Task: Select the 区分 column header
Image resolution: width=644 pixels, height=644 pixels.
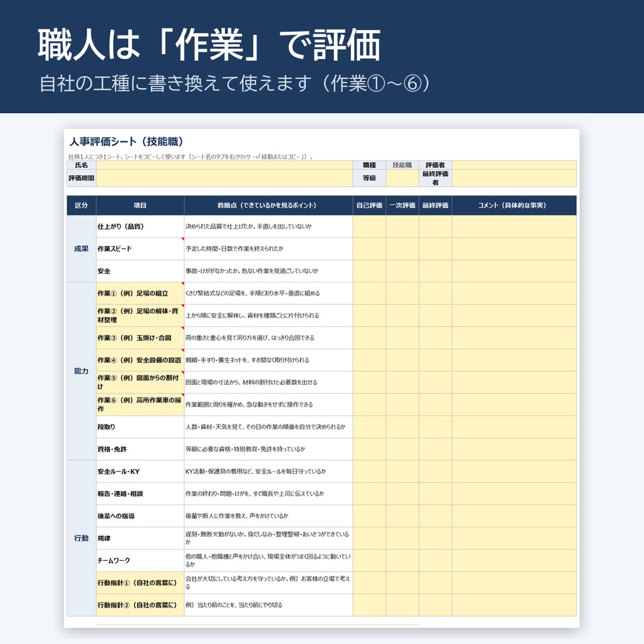Action: pyautogui.click(x=81, y=206)
